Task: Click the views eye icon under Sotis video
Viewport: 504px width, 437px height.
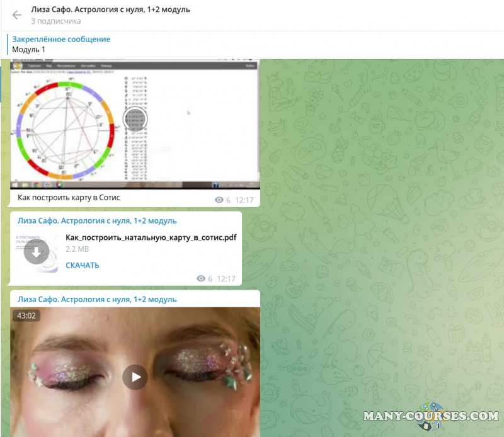Action: (x=219, y=200)
